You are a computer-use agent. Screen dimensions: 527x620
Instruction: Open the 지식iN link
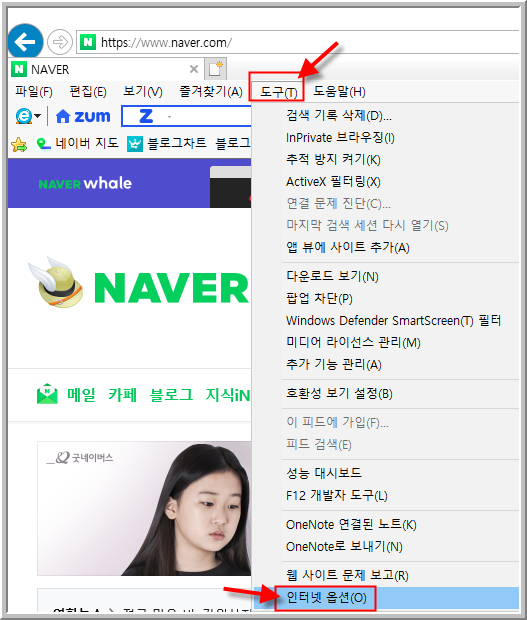coord(227,394)
